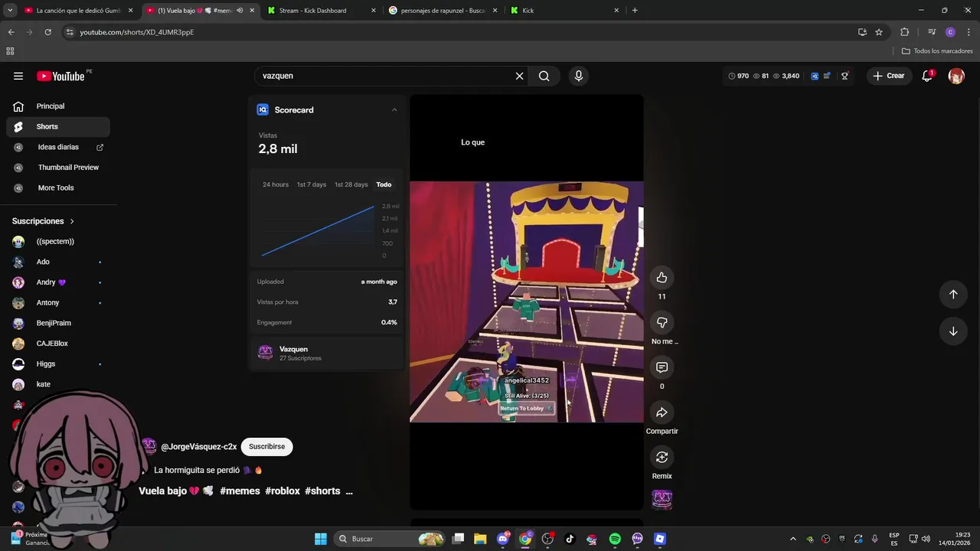Open the BenjiPraim subscription
The width and height of the screenshot is (980, 551).
pyautogui.click(x=58, y=323)
